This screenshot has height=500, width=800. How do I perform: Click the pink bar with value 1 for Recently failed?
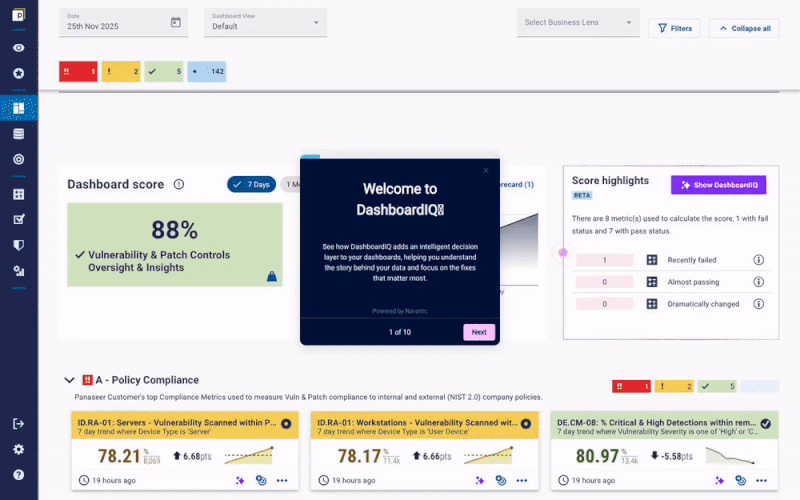click(605, 260)
